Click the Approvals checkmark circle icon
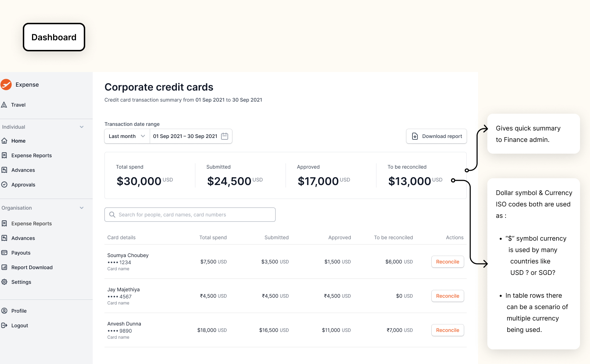The height and width of the screenshot is (364, 590). (x=4, y=185)
